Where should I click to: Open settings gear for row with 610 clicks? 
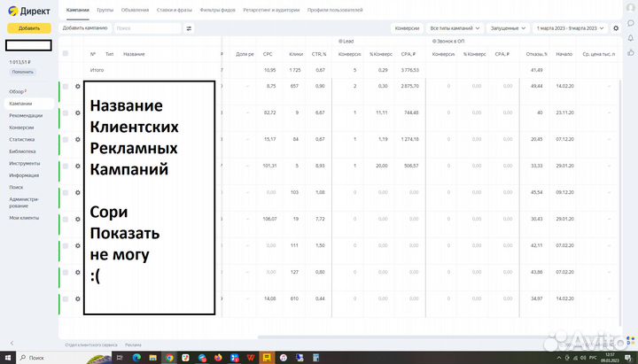tap(78, 299)
